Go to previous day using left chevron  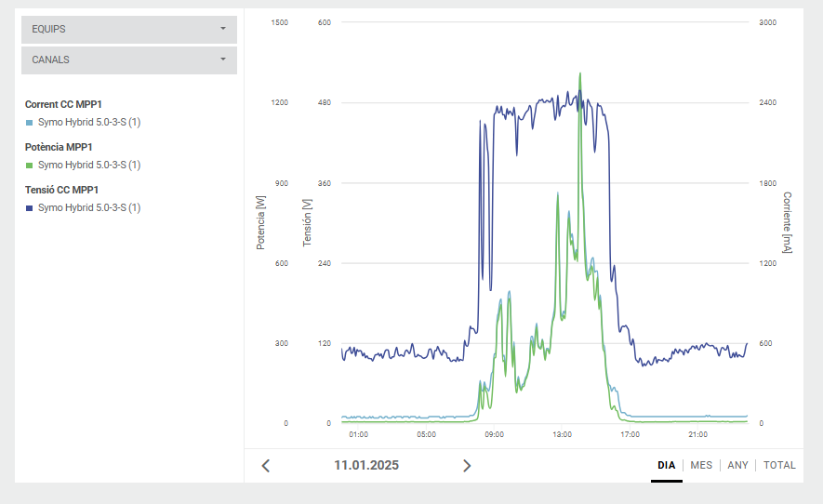click(x=266, y=466)
